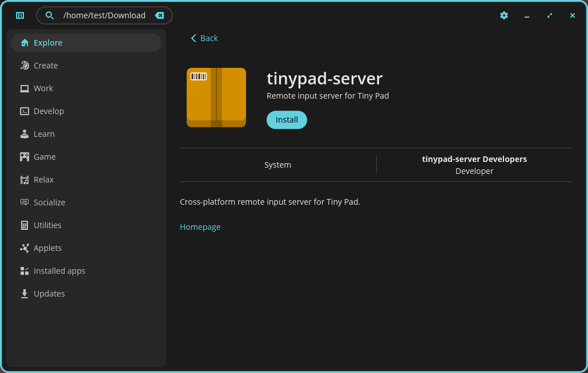Screen dimensions: 588x373
Task: Click the Utilities calculator icon
Action: coord(25,225)
